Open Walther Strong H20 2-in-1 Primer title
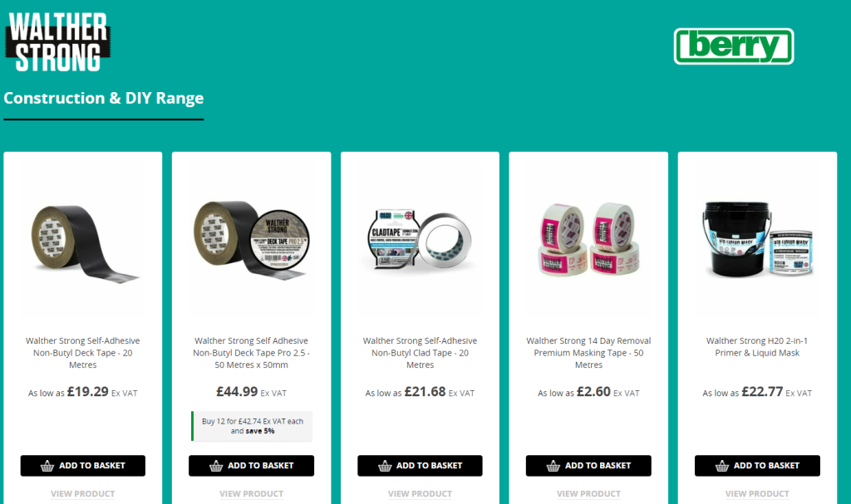Image resolution: width=851 pixels, height=504 pixels. pos(757,347)
